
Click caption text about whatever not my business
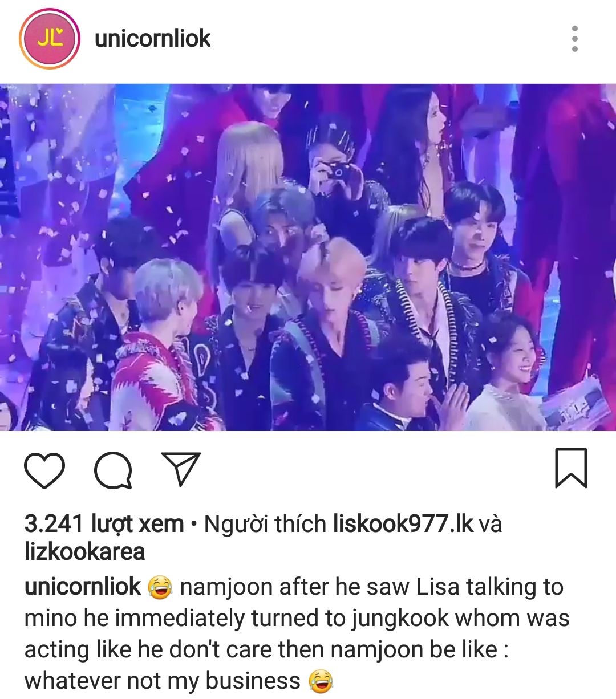point(162,681)
